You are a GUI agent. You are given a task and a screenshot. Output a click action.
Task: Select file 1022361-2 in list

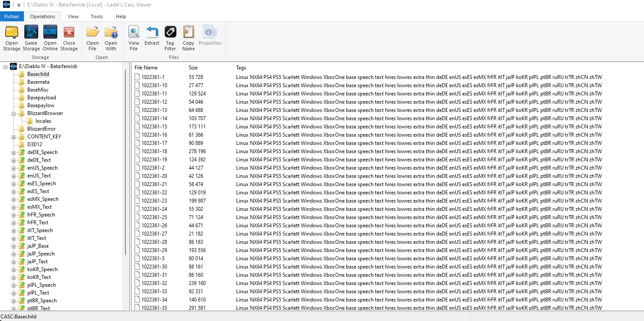(x=153, y=167)
